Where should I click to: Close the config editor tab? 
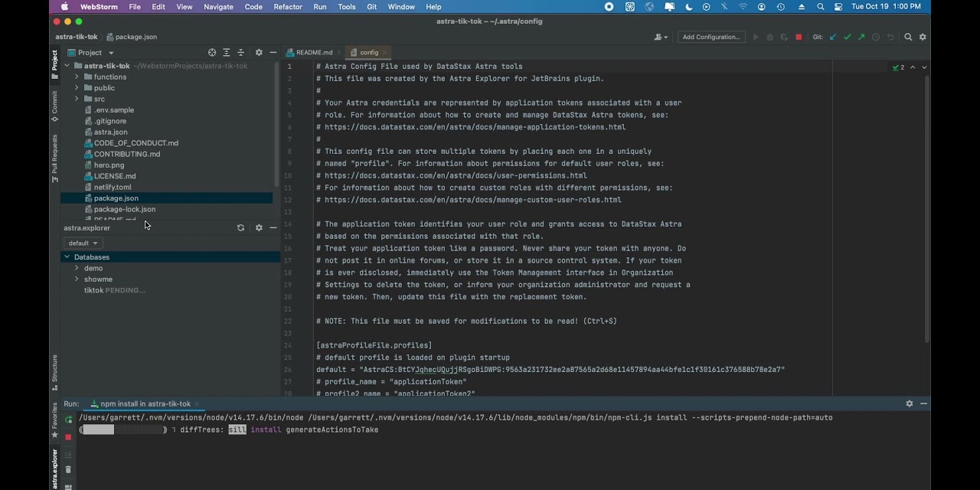(386, 53)
